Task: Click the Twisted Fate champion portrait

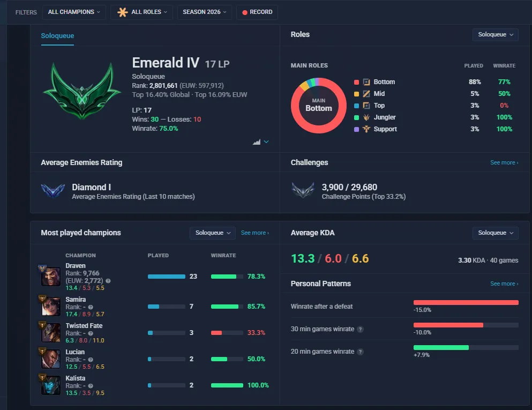Action: point(50,333)
